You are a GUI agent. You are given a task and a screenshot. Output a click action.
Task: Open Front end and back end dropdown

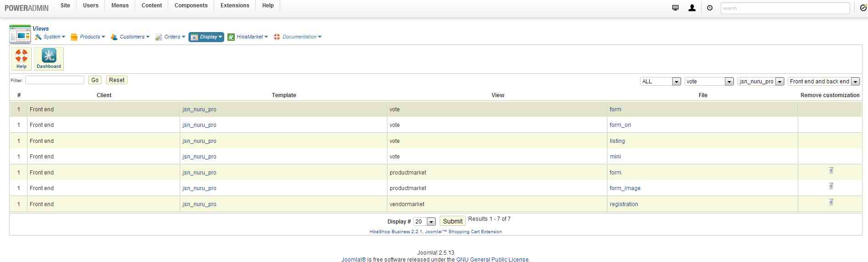pos(824,82)
